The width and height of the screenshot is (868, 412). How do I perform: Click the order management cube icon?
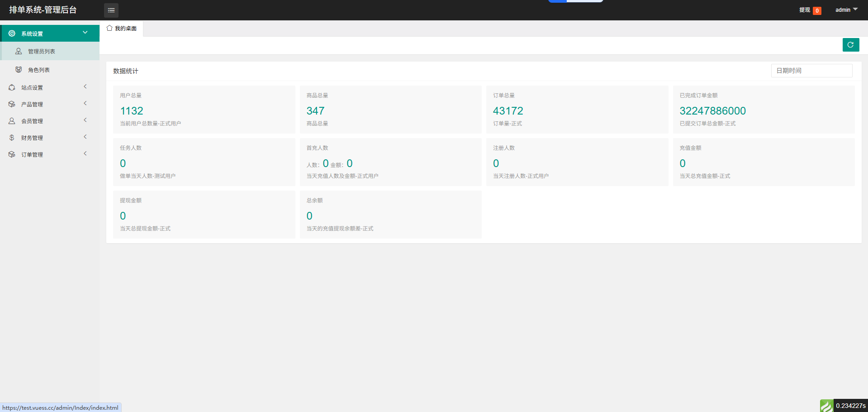pos(12,154)
